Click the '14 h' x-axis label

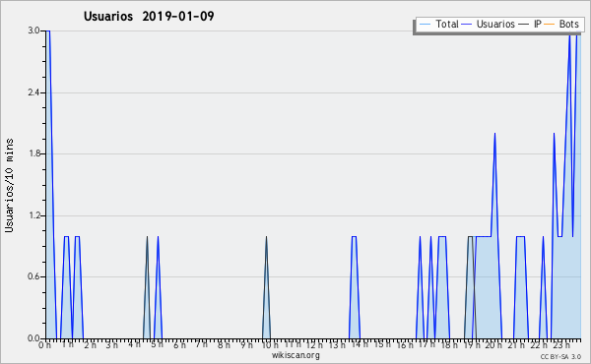click(360, 344)
